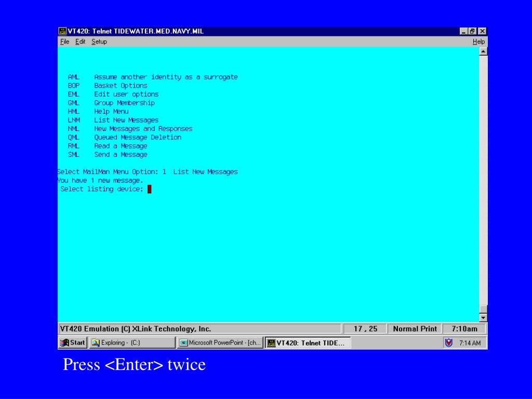Viewport: 532px width, 399px height.
Task: Click the VT420 Telnet taskbar button
Action: [308, 343]
